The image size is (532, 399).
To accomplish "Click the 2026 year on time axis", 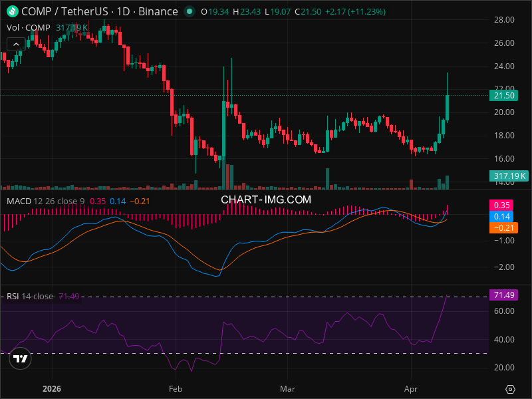I will [52, 389].
